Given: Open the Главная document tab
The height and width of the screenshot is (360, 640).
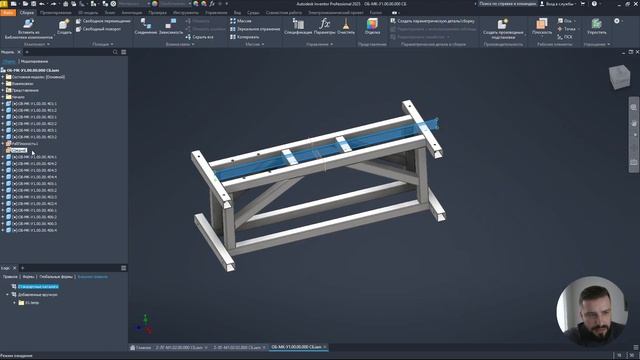Looking at the screenshot, I should tap(140, 348).
